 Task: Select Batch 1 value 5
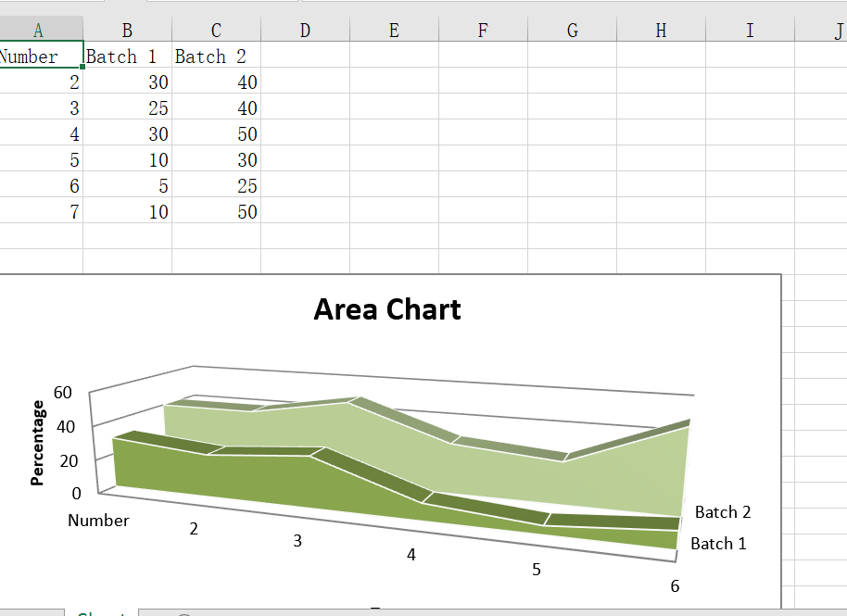click(x=128, y=184)
